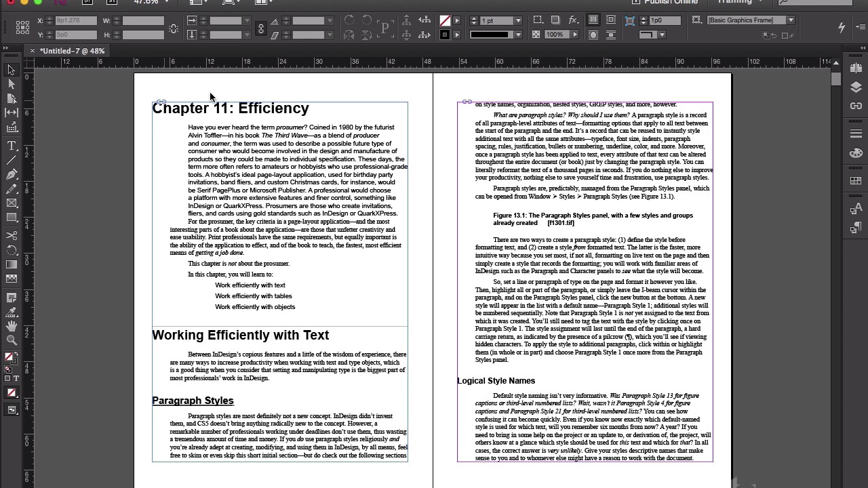Select the Scissors tool

[12, 236]
